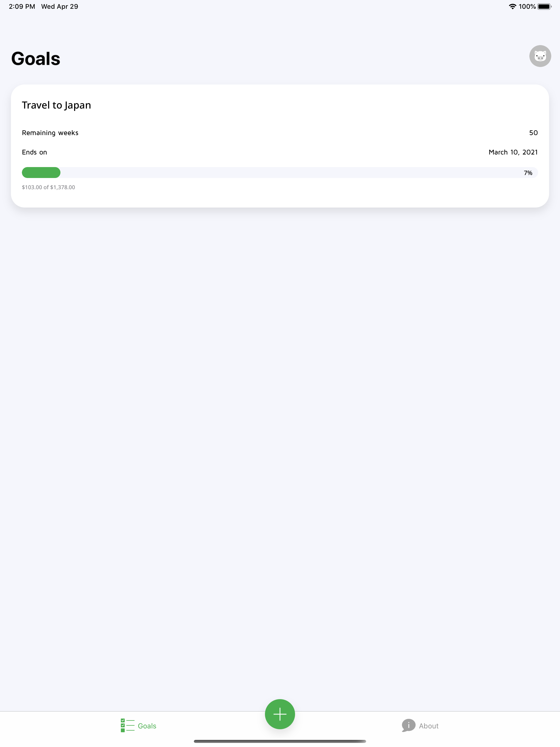Click the piggy bank avatar icon

point(540,56)
